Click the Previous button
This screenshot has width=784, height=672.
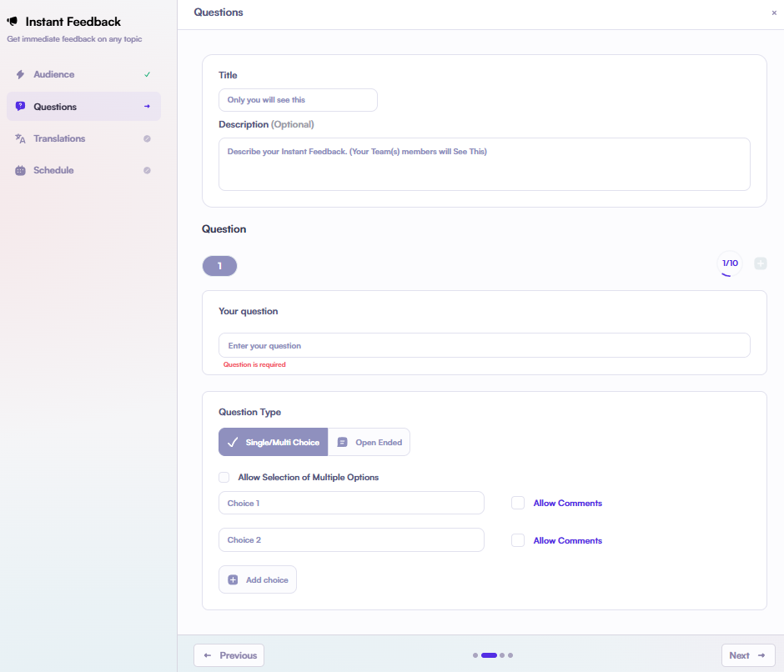pyautogui.click(x=229, y=655)
